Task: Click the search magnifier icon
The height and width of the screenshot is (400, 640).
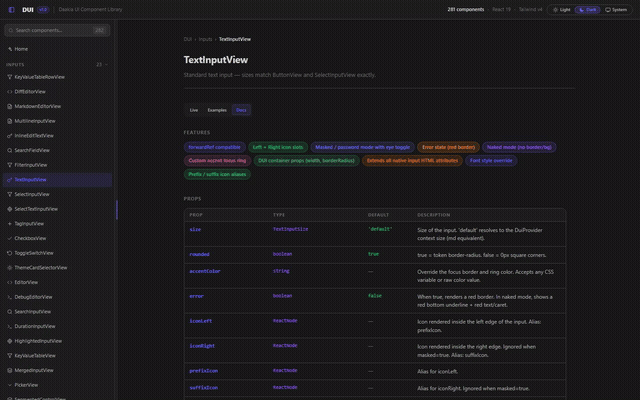Action: click(x=11, y=30)
